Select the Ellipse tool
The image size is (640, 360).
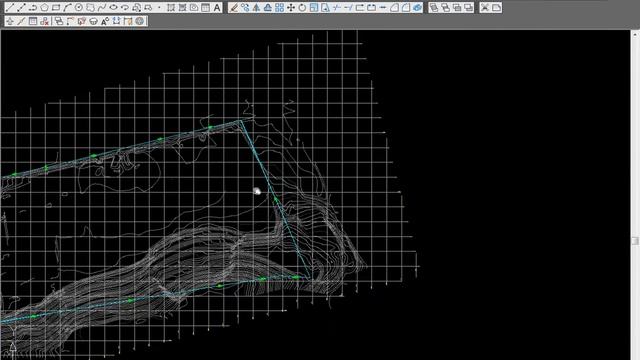[x=113, y=8]
